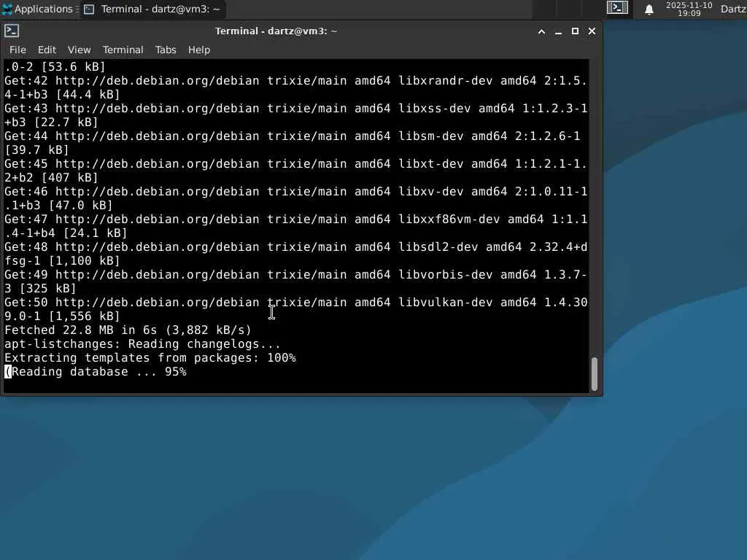Click the notification bell icon in the panel

[x=649, y=9]
